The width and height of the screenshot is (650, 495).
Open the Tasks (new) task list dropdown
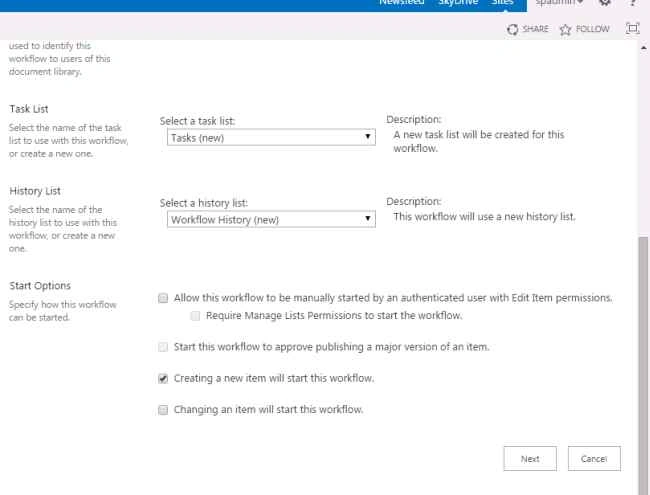(x=271, y=138)
